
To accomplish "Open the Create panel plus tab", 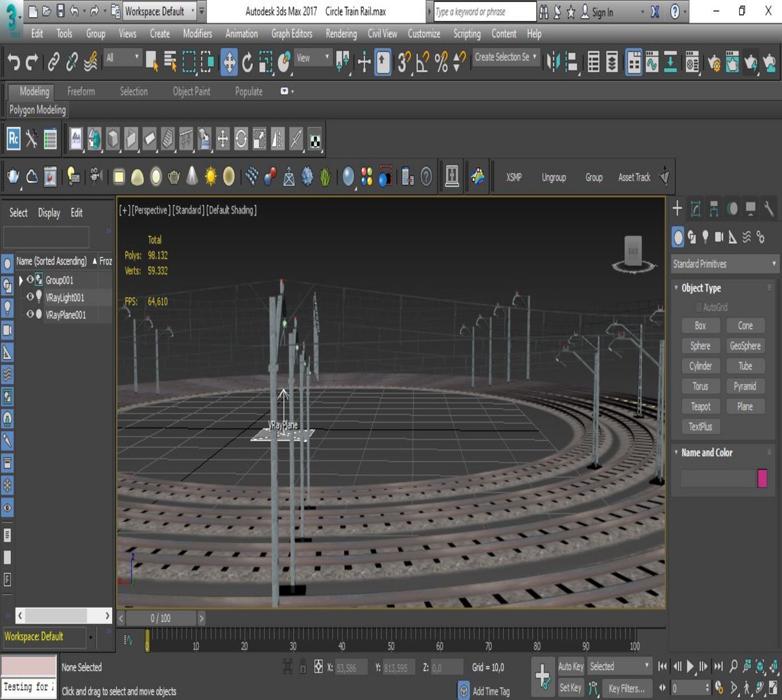I will pyautogui.click(x=677, y=208).
